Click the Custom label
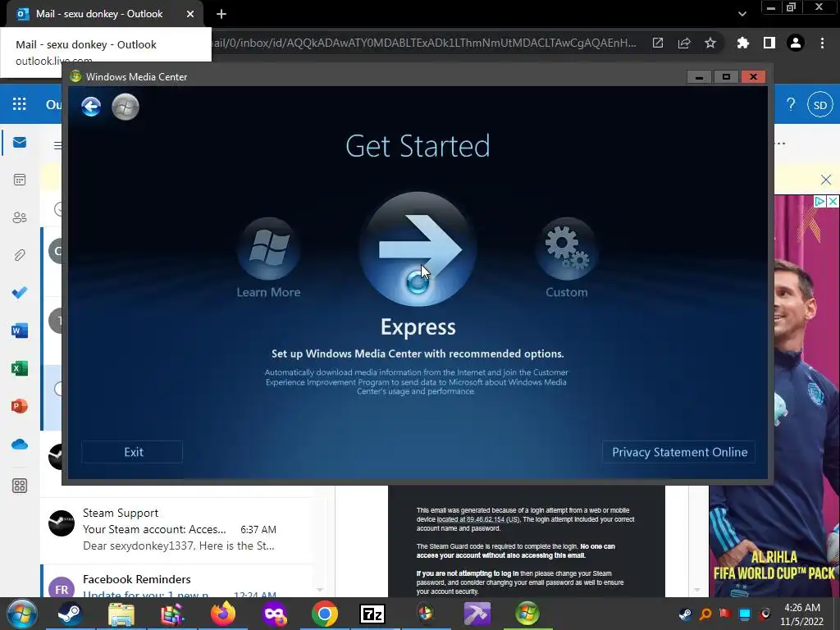This screenshot has width=840, height=630. click(566, 292)
